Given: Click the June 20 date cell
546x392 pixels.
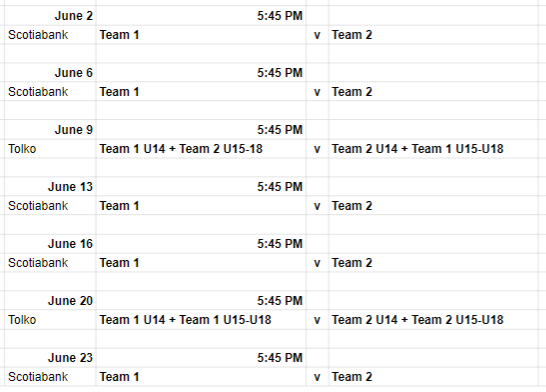Looking at the screenshot, I should [x=50, y=301].
